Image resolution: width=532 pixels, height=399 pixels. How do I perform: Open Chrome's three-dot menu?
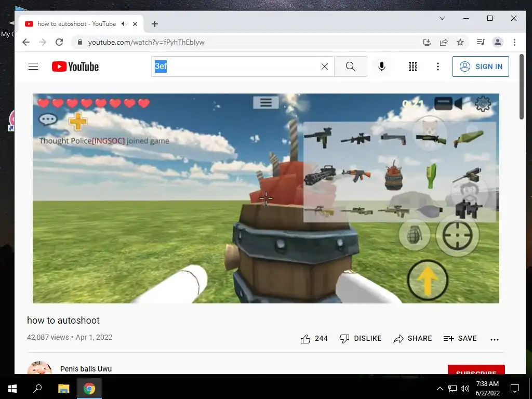[x=514, y=42]
